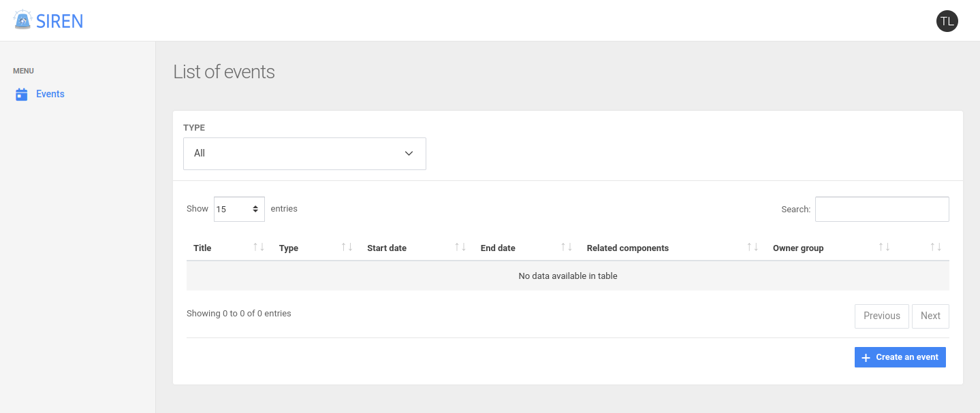Click the 'List of events' page heading
980x413 pixels.
[224, 72]
